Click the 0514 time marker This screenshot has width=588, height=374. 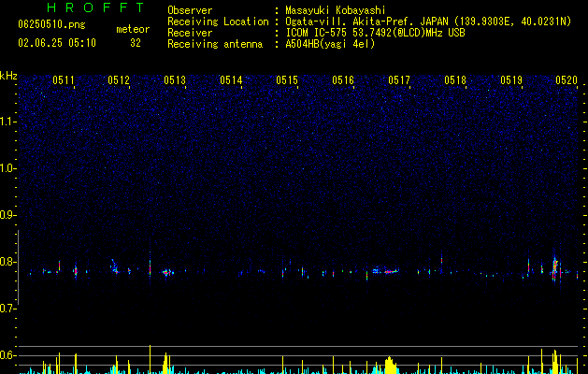tap(231, 80)
